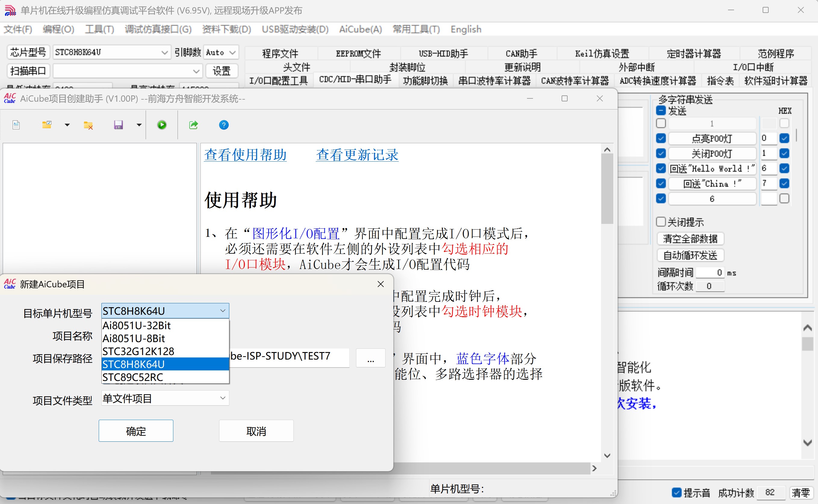The image size is (818, 504).
Task: Toggle HEX checkbox in the 点亮P00灯 row
Action: click(x=784, y=138)
